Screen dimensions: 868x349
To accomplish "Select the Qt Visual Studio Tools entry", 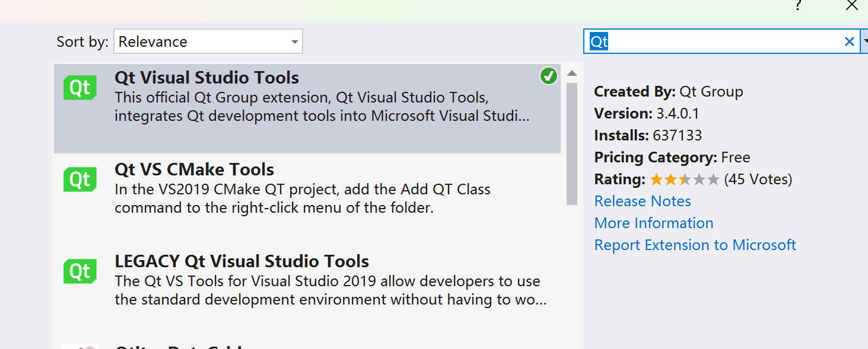I will click(x=307, y=107).
